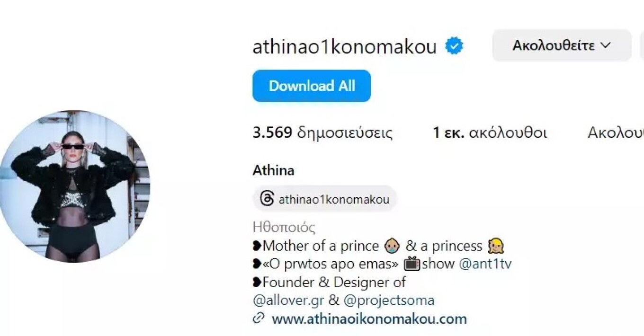This screenshot has width=644, height=336.
Task: Click the Threads logo icon
Action: tap(267, 199)
